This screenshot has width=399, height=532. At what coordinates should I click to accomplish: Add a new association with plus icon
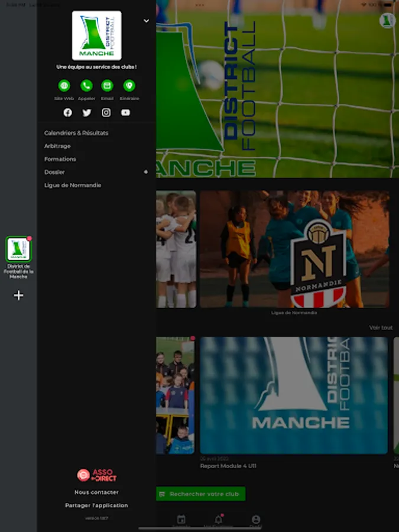point(18,295)
